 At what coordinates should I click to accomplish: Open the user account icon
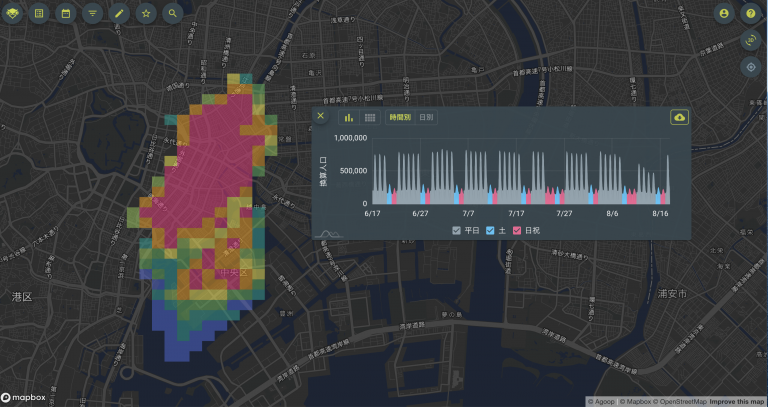[x=725, y=14]
